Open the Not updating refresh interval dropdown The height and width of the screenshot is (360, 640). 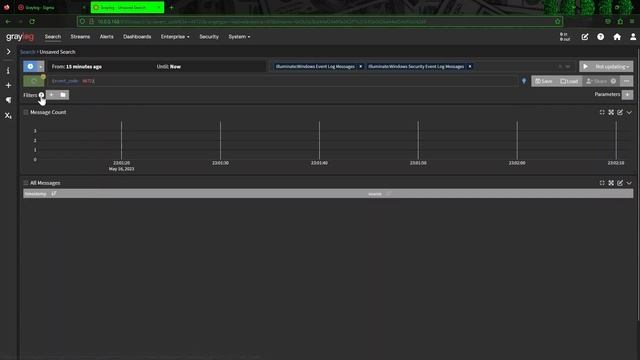(x=612, y=67)
